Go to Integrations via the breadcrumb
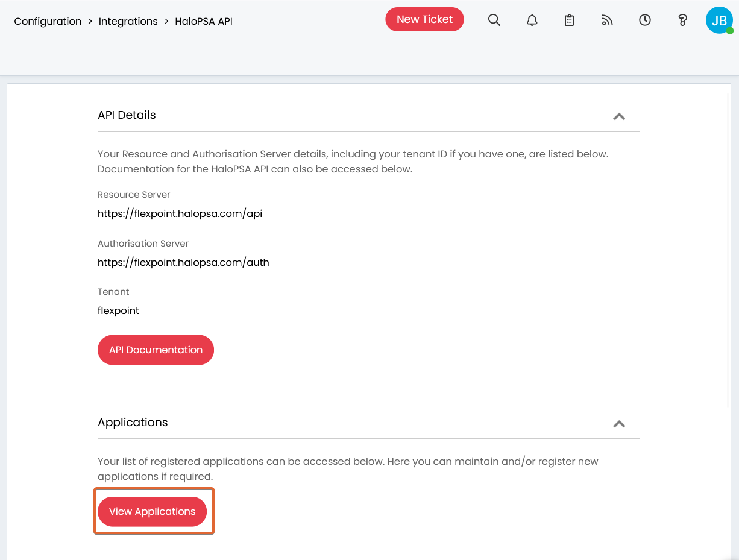This screenshot has height=560, width=739. (128, 21)
